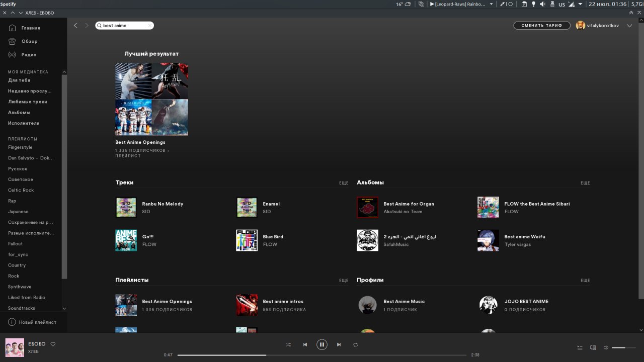Viewport: 644px width, 362px height.
Task: Open the Для тебя library section
Action: click(x=19, y=80)
